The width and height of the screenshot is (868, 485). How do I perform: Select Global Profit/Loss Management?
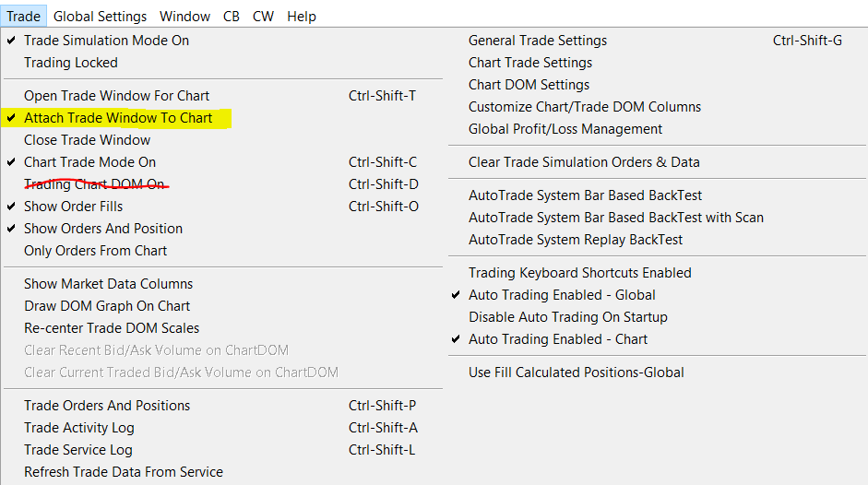(565, 129)
